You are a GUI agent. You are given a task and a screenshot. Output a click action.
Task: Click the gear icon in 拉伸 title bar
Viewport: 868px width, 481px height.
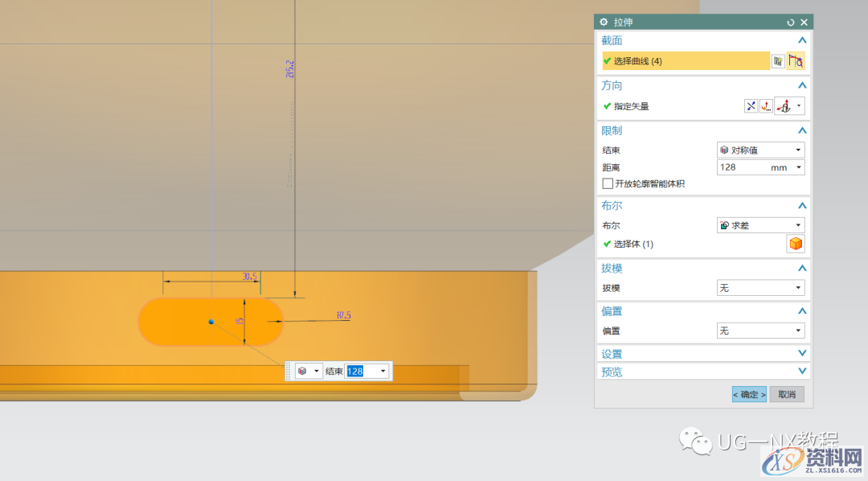coord(604,23)
